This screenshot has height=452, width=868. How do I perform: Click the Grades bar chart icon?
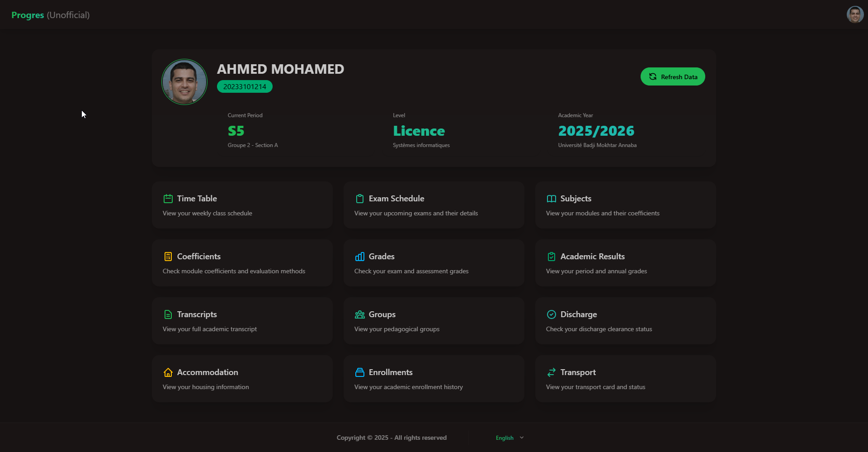point(359,256)
